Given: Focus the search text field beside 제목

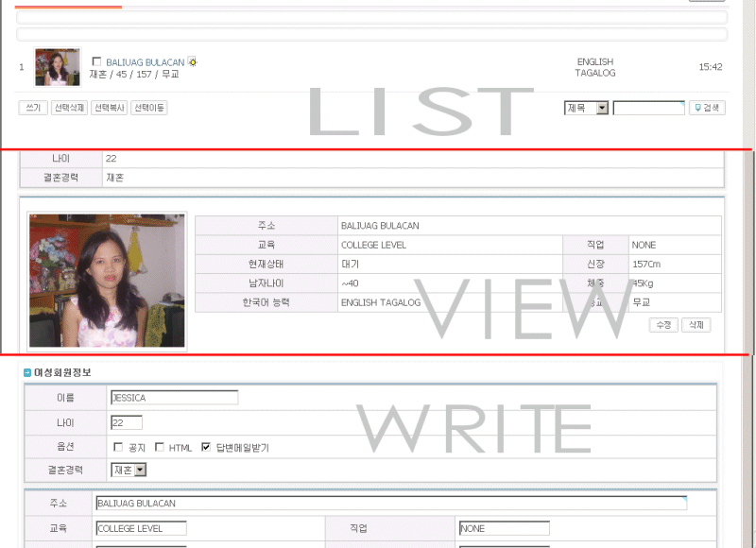Looking at the screenshot, I should pyautogui.click(x=648, y=108).
